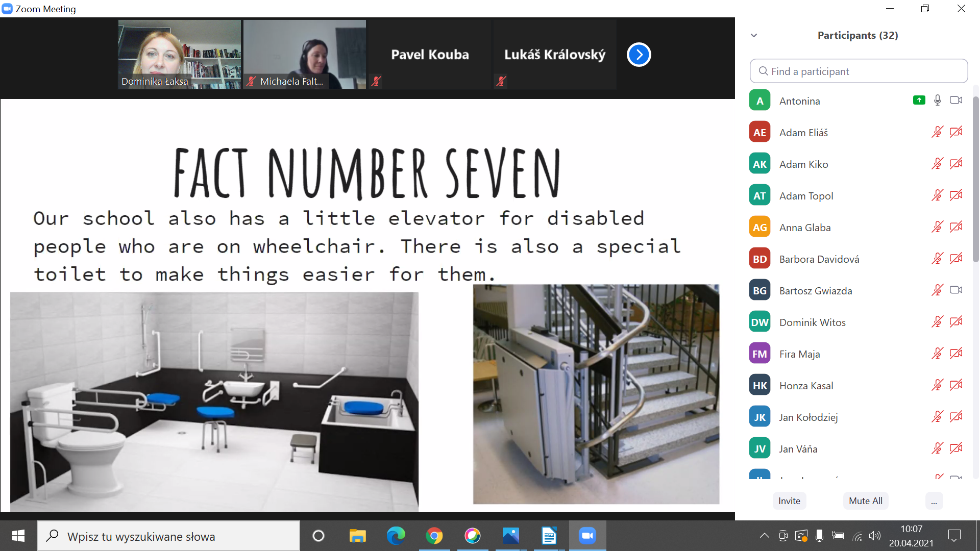
Task: Click Fira Maja's muted microphone icon
Action: coord(938,354)
